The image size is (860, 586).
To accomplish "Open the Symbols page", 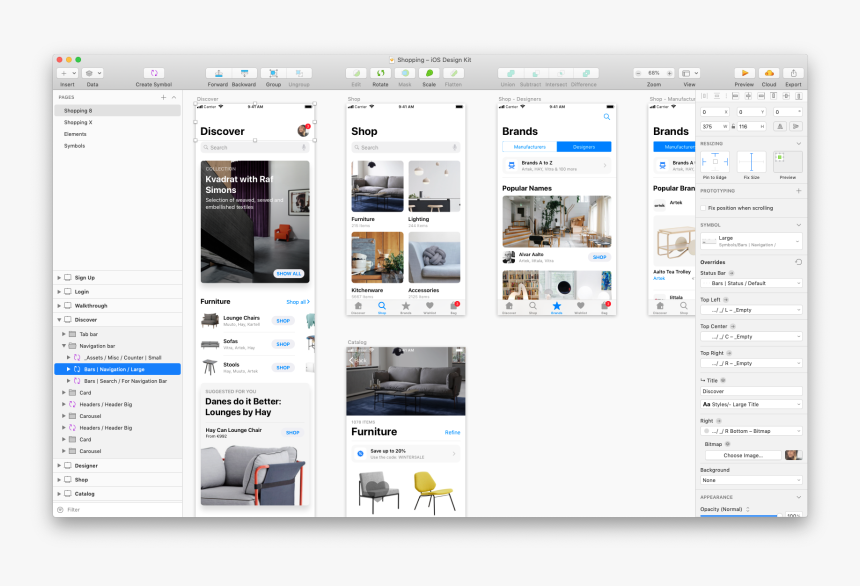I will 75,145.
